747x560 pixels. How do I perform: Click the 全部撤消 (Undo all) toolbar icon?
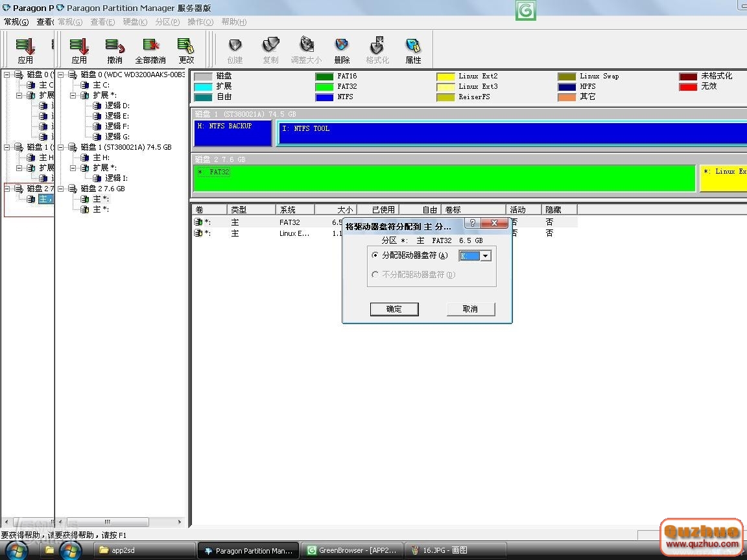(x=150, y=50)
